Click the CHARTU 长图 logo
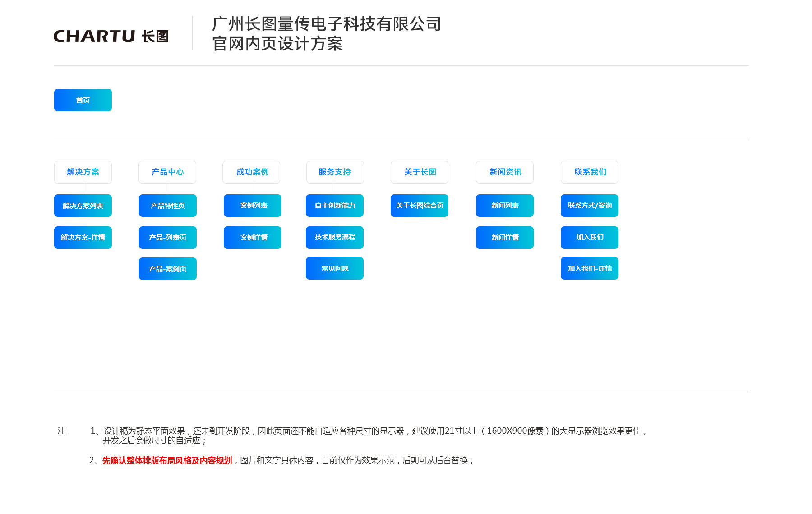Screen dimensions: 812x514 click(111, 36)
